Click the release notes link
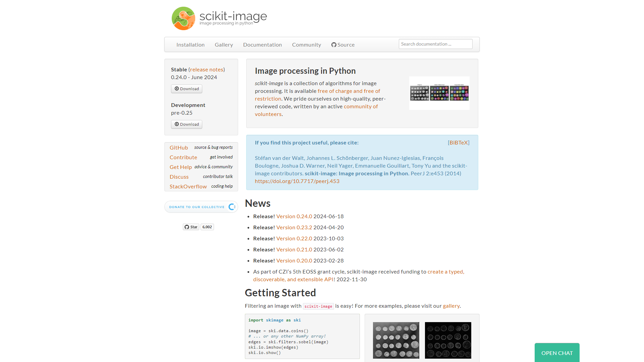Screen dimensions: 644x362 (206, 69)
